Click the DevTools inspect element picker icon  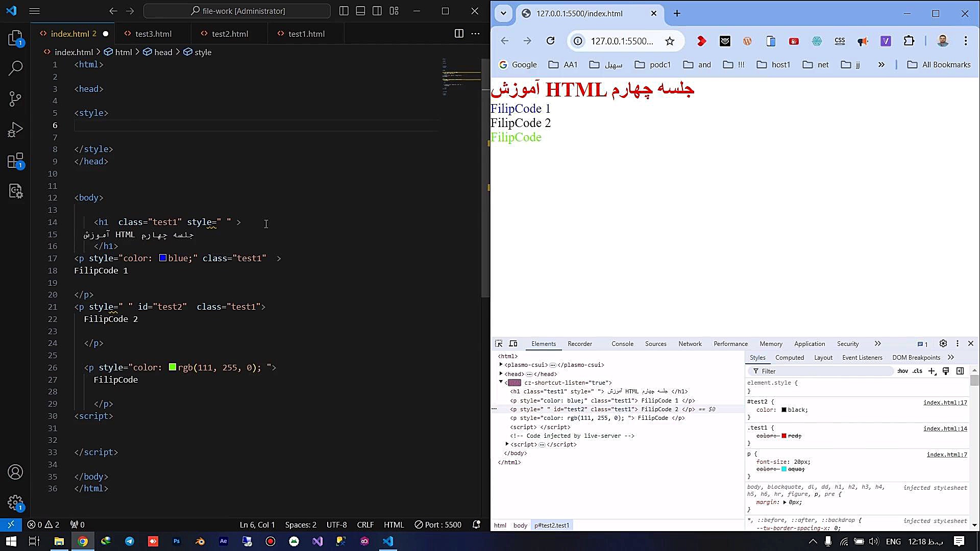click(x=499, y=344)
